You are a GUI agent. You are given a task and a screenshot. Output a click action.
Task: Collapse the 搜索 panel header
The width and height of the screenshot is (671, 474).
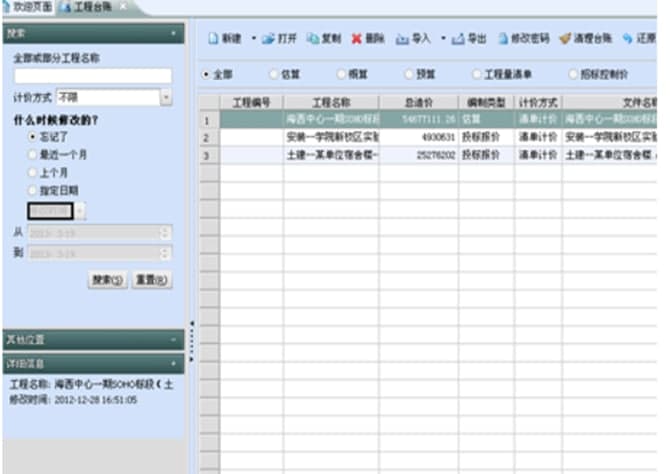pos(173,33)
